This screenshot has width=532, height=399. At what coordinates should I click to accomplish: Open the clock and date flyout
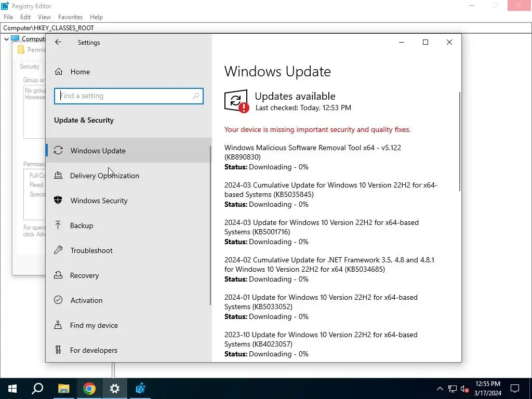coord(487,389)
